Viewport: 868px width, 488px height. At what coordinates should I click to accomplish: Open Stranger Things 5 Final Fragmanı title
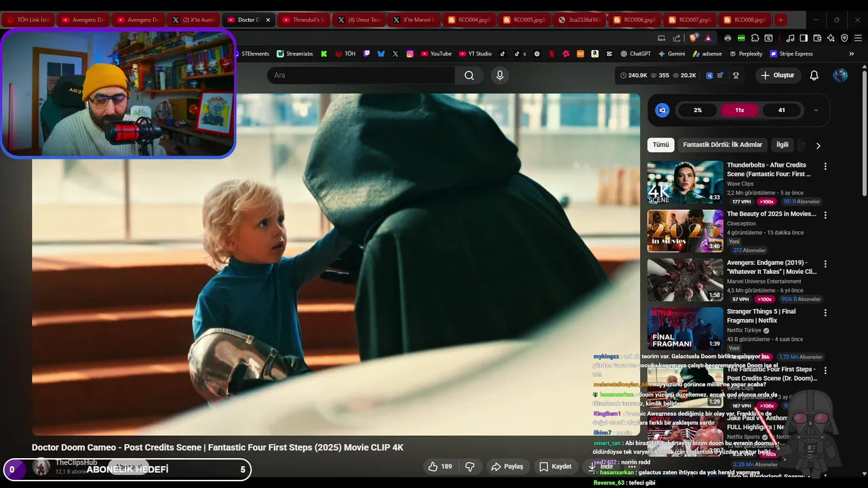coord(762,316)
